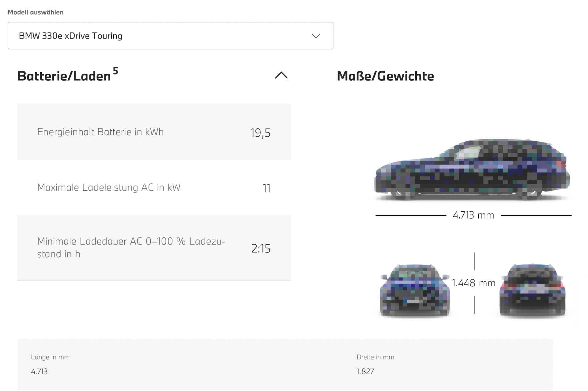Image resolution: width=588 pixels, height=391 pixels.
Task: Click the 2:15 charging time value
Action: [261, 248]
